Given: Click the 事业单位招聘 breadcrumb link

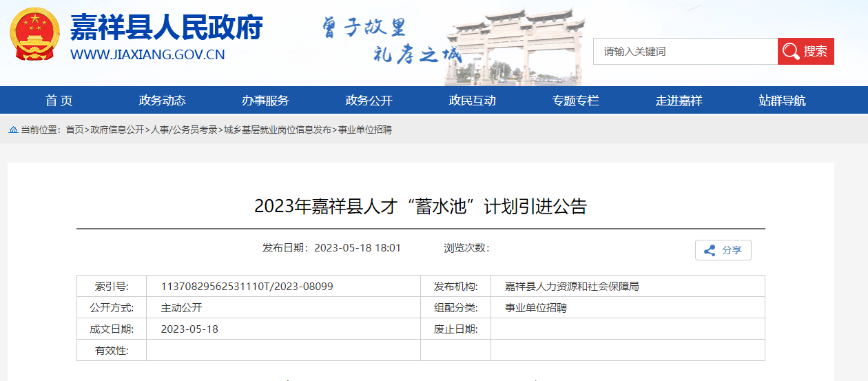Looking at the screenshot, I should click(364, 130).
